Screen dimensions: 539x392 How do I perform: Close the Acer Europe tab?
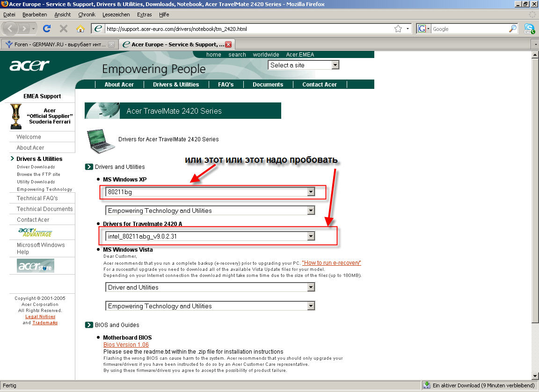tap(228, 44)
